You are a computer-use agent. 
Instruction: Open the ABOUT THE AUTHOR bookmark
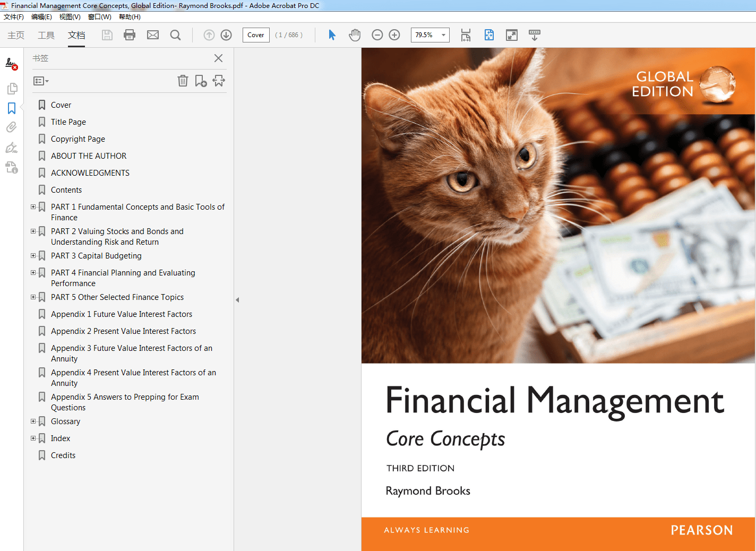point(89,156)
